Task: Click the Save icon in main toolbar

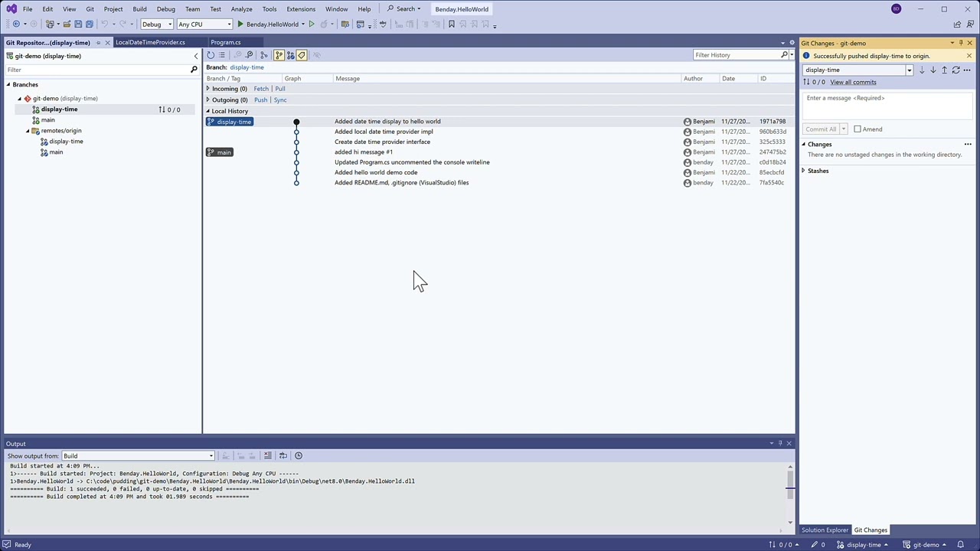Action: [78, 24]
